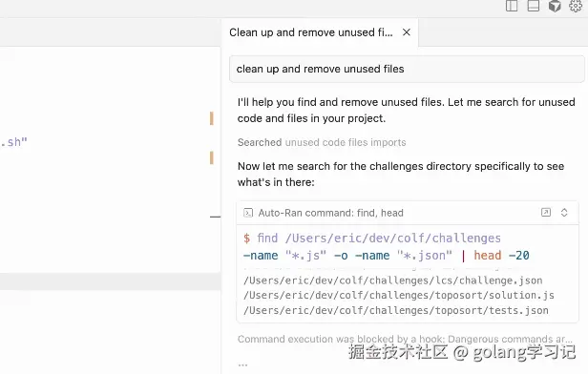Screen dimensions: 588x374
Task: Click the terminal icon beside Auto-Ran command
Action: pos(248,213)
